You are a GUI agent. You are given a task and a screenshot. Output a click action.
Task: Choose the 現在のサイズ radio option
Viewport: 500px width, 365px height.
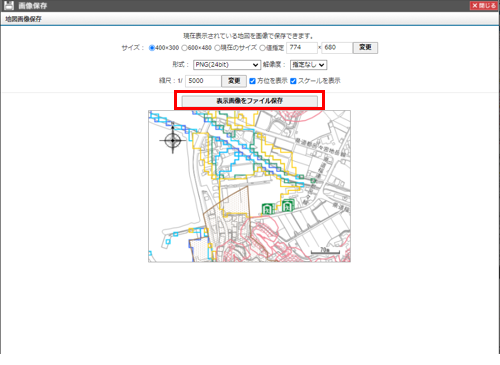(217, 48)
